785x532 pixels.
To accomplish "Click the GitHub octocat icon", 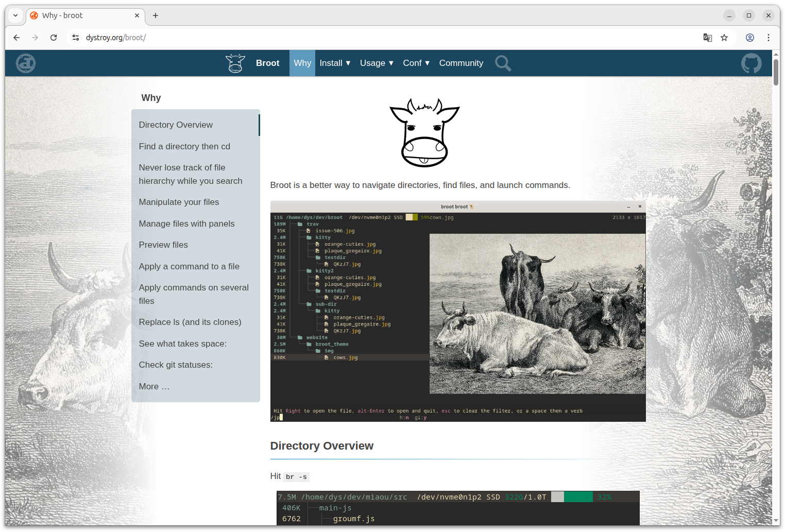I will pos(751,63).
